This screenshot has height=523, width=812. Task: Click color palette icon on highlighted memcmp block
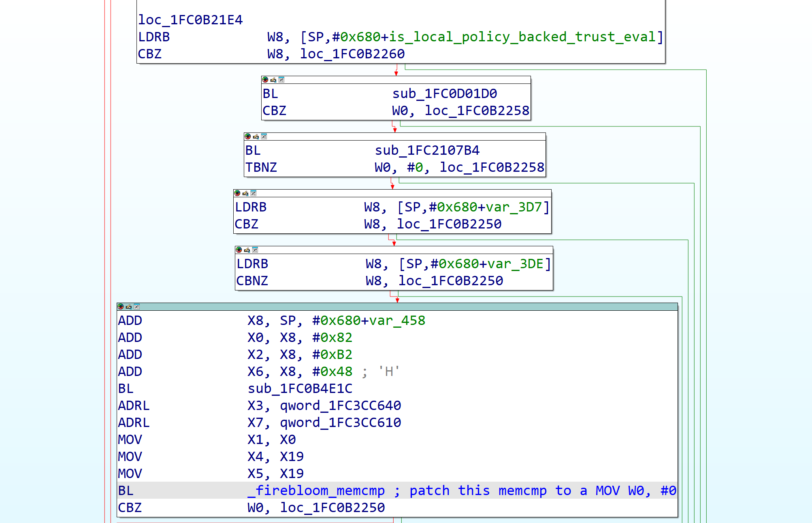120,307
